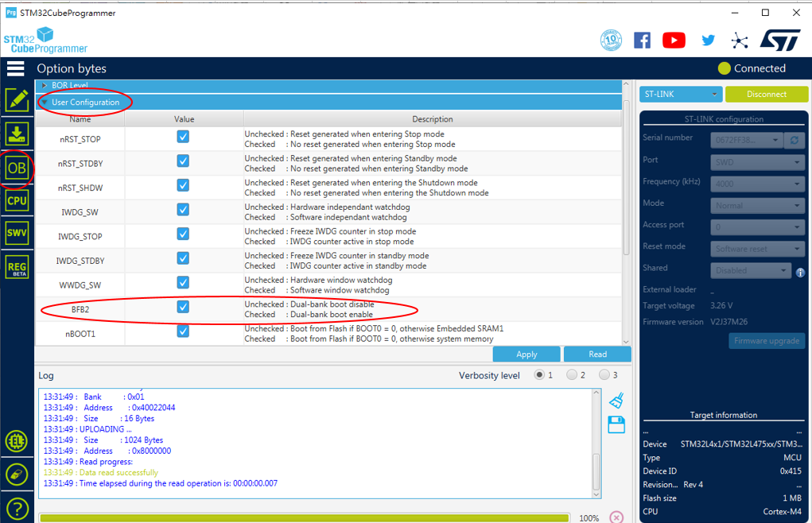
Task: Toggle the nRST_SHDW checkbox
Action: click(x=183, y=185)
